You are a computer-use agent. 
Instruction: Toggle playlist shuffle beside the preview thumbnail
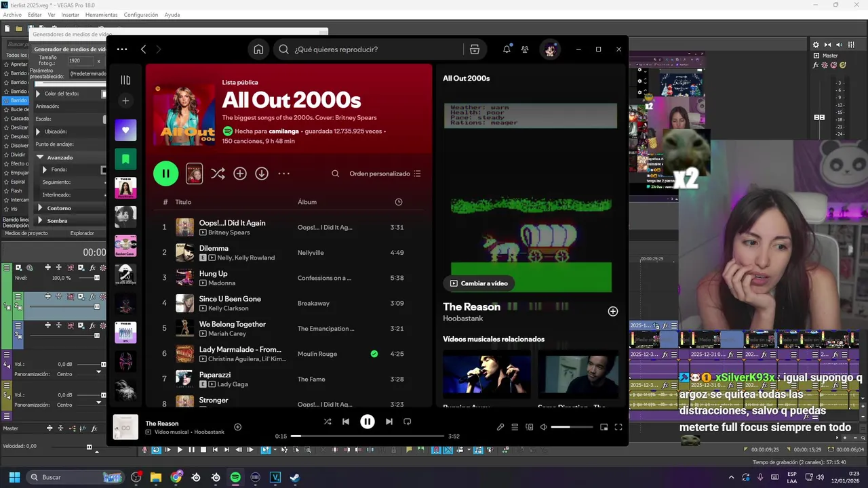click(218, 174)
